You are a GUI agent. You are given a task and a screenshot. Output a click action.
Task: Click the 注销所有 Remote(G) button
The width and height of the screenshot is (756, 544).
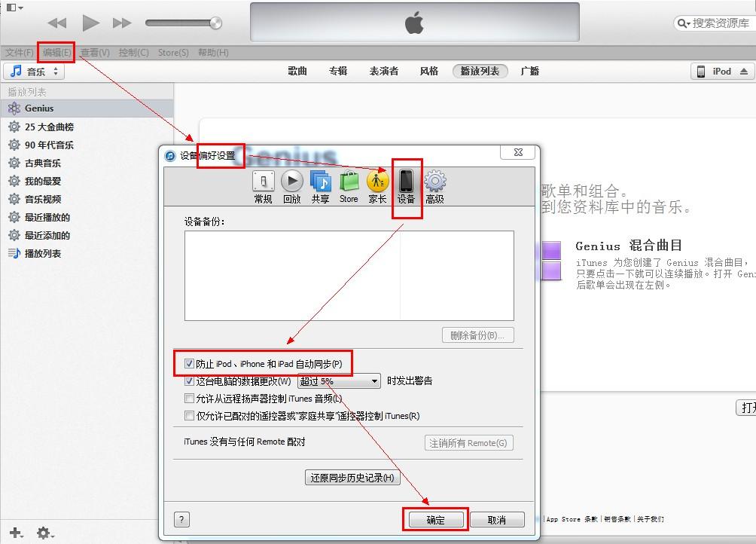tap(468, 443)
